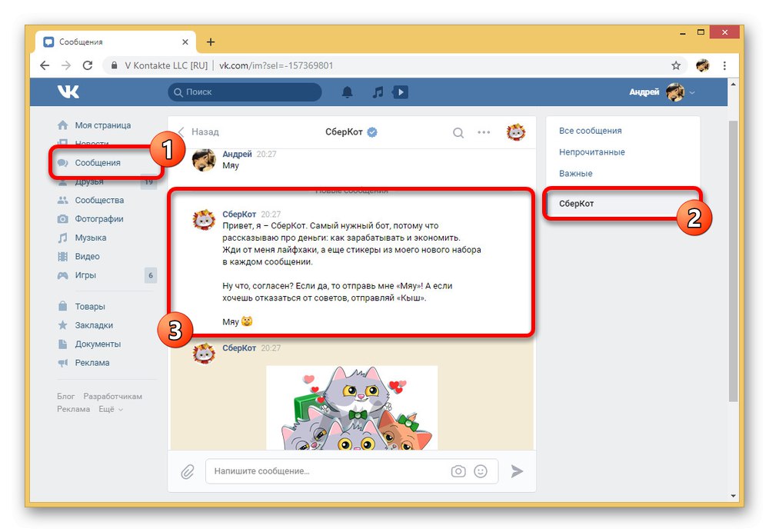769x532 pixels.
Task: Expand the Ещё footer dropdown
Action: click(111, 409)
